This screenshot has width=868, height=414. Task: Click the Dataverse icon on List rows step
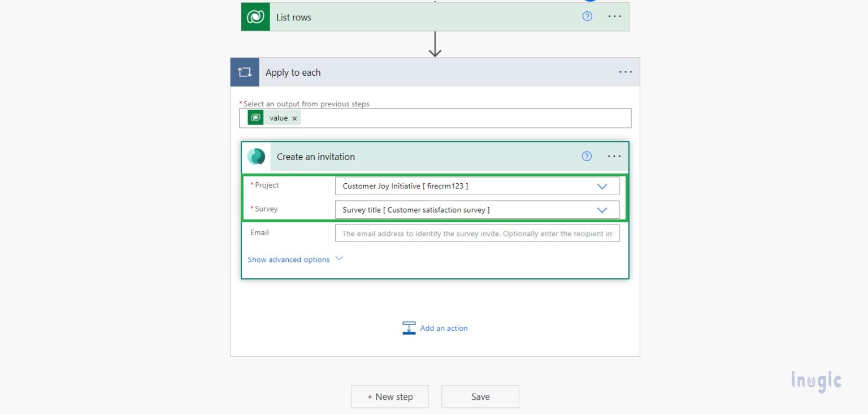pos(255,16)
